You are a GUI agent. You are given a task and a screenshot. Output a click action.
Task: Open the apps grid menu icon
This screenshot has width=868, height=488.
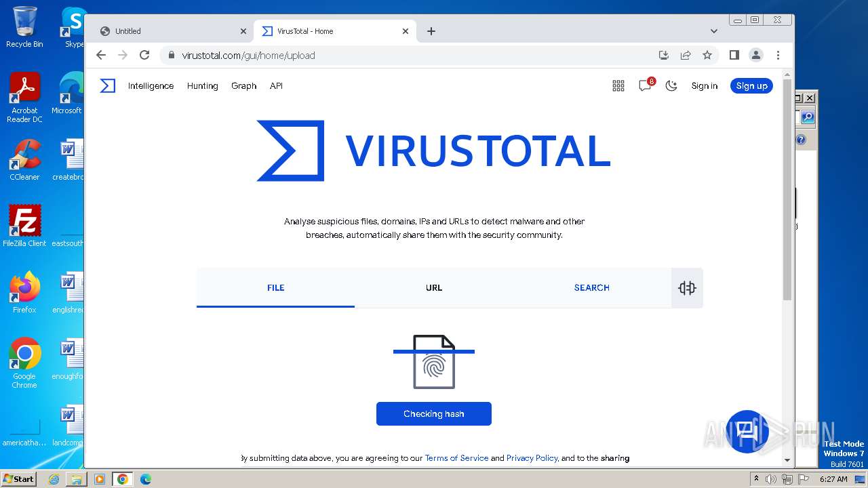click(x=618, y=85)
